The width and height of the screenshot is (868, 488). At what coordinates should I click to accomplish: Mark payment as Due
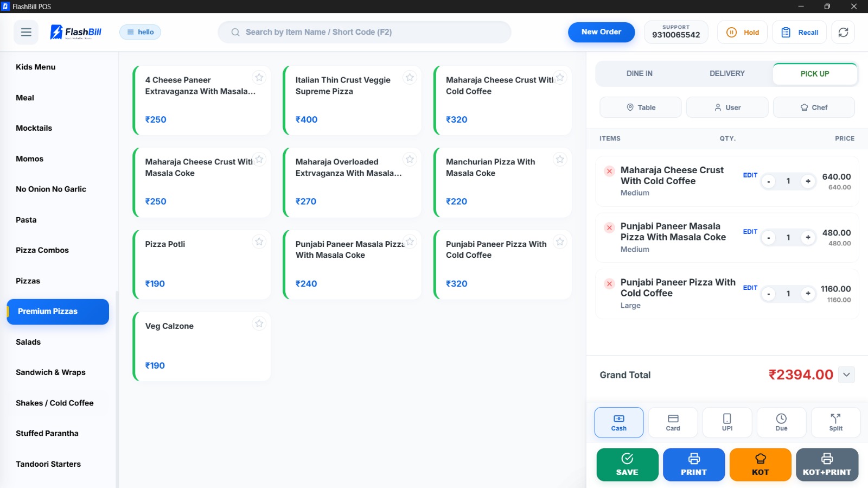(x=781, y=422)
